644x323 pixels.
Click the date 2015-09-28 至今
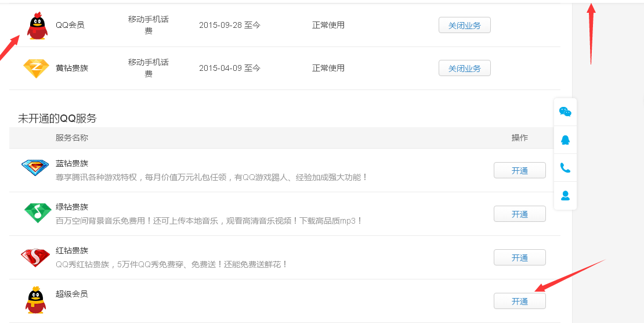tap(230, 25)
